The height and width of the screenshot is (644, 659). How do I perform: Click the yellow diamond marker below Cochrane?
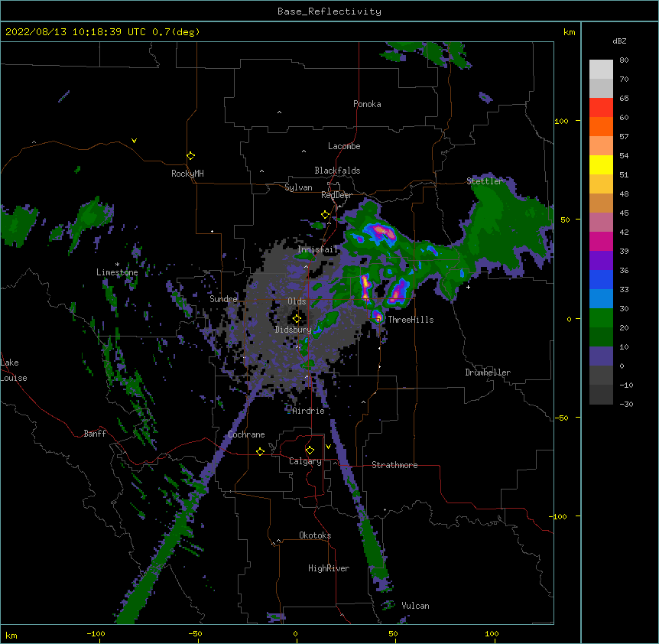coord(260,451)
